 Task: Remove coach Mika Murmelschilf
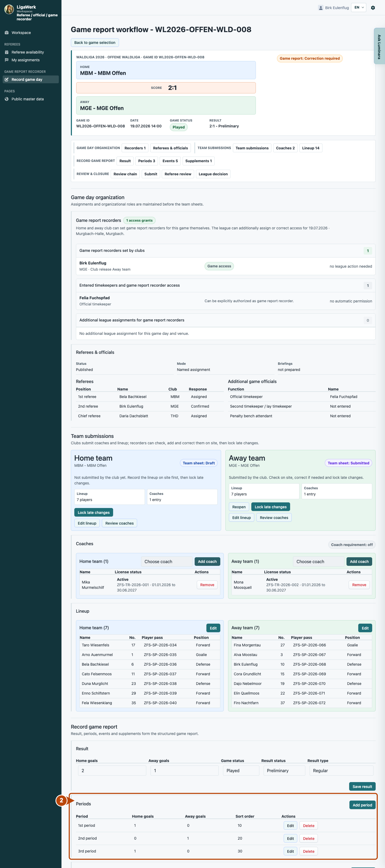tap(207, 585)
